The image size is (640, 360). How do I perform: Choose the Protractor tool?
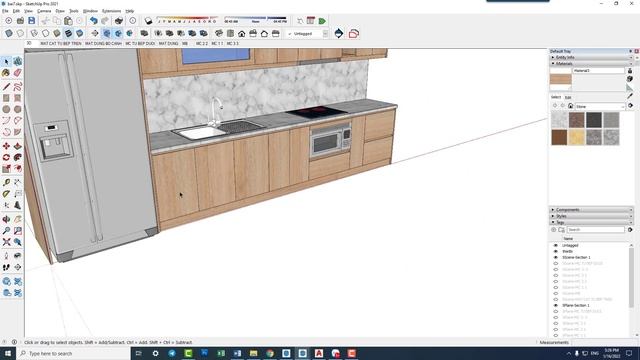(x=6, y=194)
